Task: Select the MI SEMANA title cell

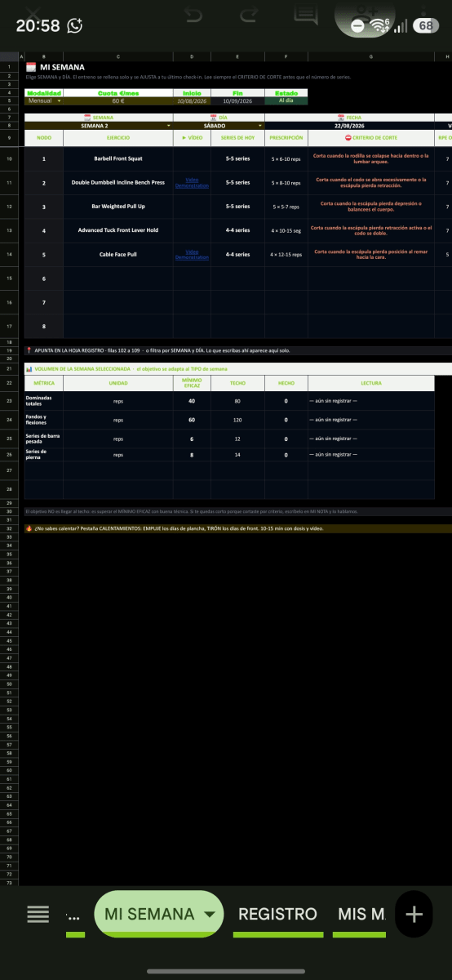Action: coord(62,67)
